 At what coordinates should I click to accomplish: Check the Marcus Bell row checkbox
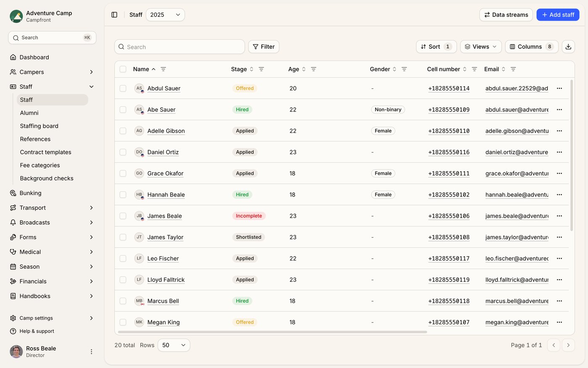click(x=123, y=301)
